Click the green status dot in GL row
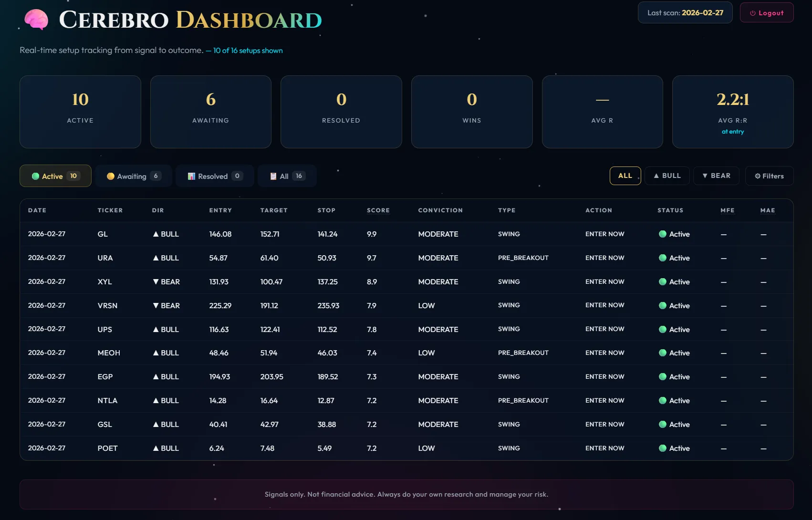The image size is (812, 520). click(662, 234)
